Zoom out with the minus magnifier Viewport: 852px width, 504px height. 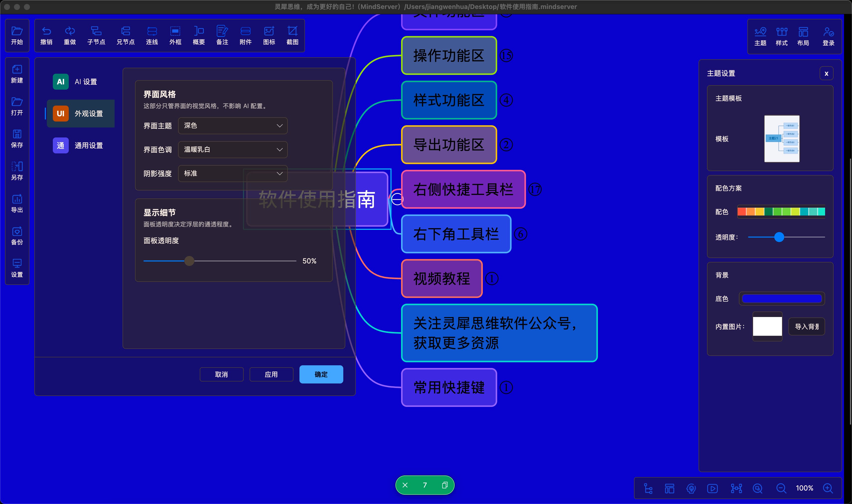[781, 488]
